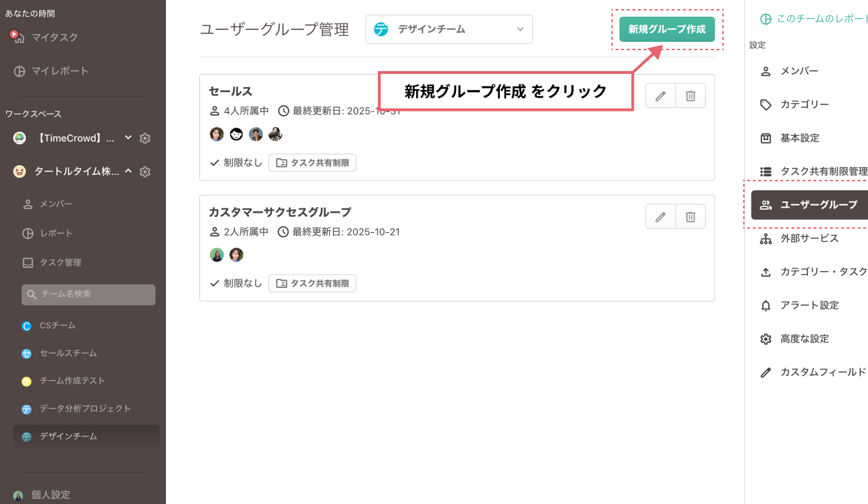Open the デザインチーム team selector dropdown
Image resolution: width=868 pixels, height=504 pixels.
pos(449,29)
